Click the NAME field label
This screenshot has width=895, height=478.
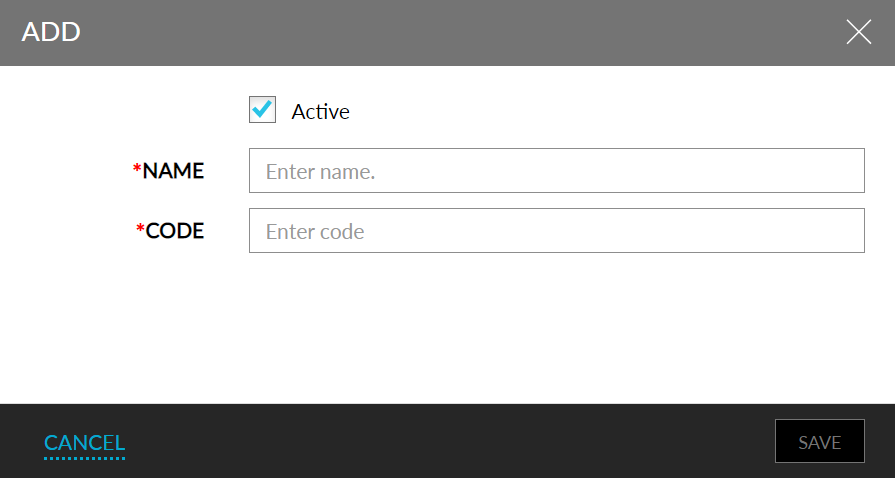click(168, 171)
